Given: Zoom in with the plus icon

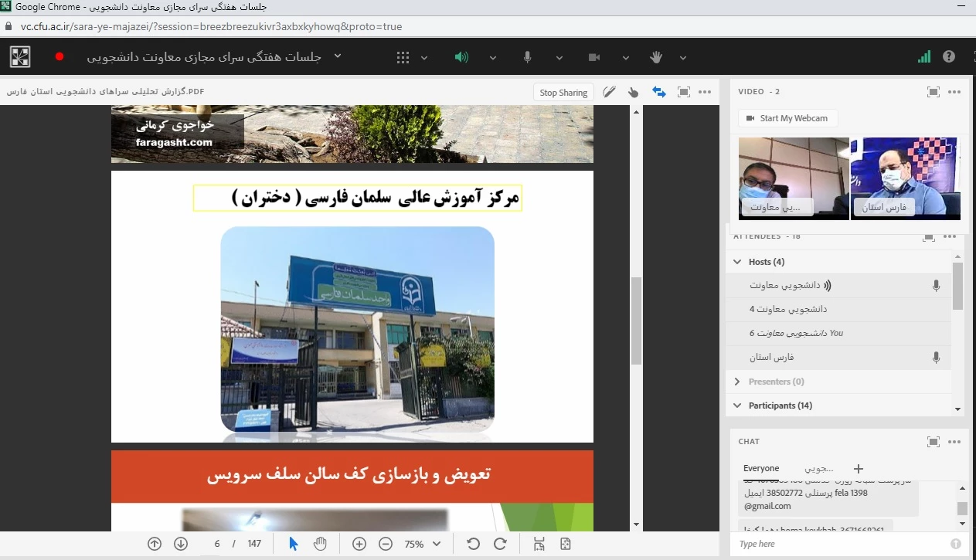Looking at the screenshot, I should (x=359, y=544).
